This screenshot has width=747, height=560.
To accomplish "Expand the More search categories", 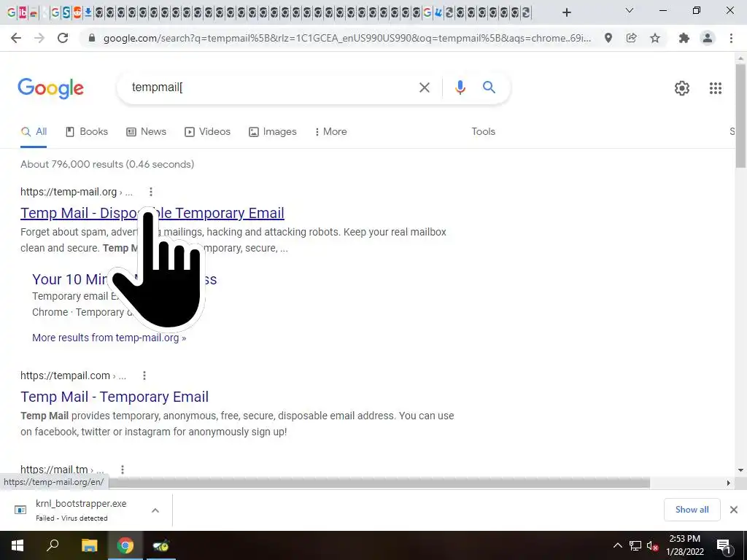I will click(x=331, y=132).
